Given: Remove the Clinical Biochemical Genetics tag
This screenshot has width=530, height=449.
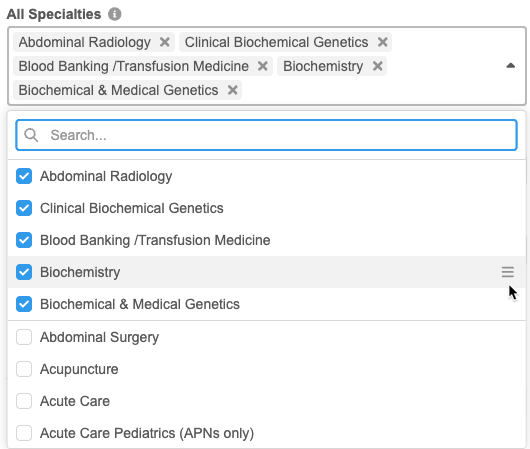Looking at the screenshot, I should [x=382, y=42].
